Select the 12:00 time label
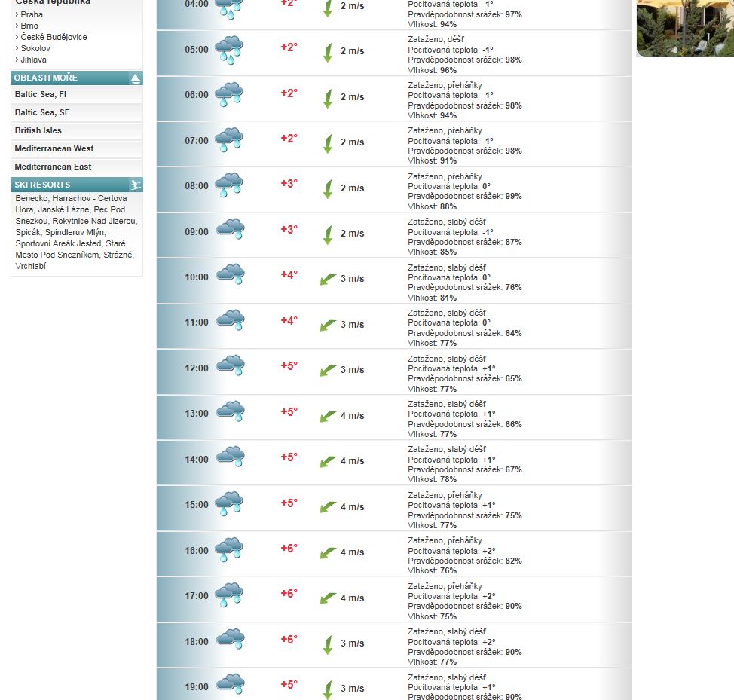 [197, 368]
